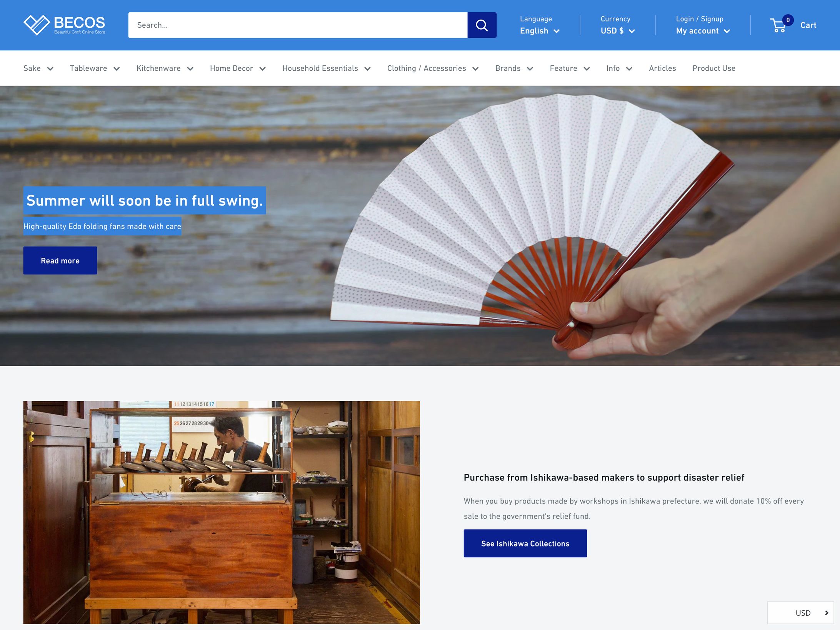840x630 pixels.
Task: Open the Product Use link
Action: pos(713,68)
